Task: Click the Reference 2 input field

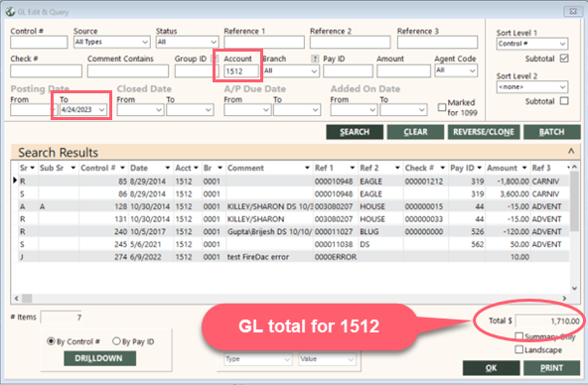Action: click(350, 43)
